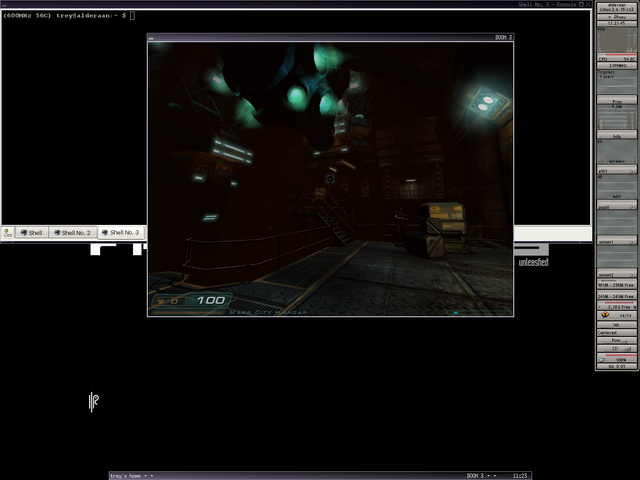Switch to the Shell tab in Konsole
The image size is (640, 480).
tap(31, 233)
